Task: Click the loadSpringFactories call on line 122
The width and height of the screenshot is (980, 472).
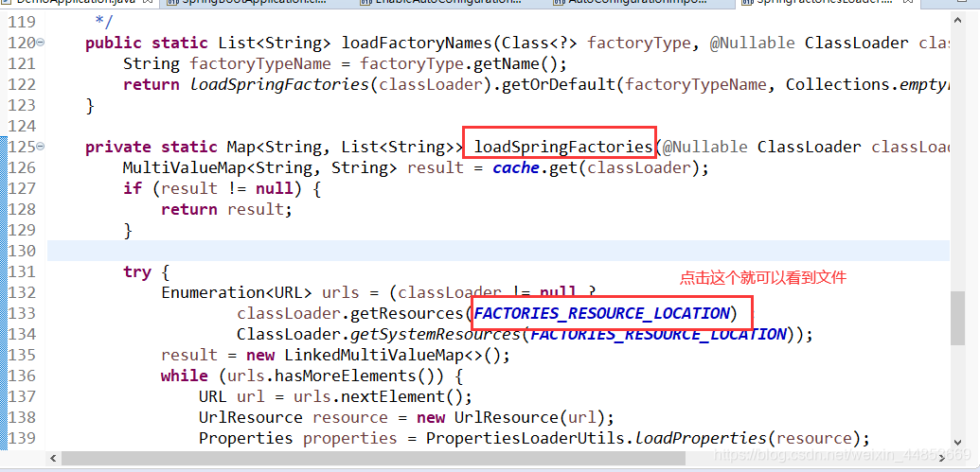Action: [x=280, y=84]
